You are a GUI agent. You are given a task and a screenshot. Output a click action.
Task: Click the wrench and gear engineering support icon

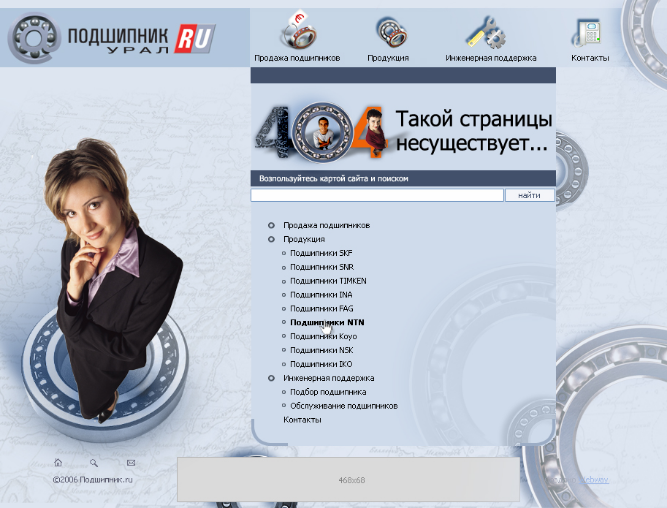(486, 32)
